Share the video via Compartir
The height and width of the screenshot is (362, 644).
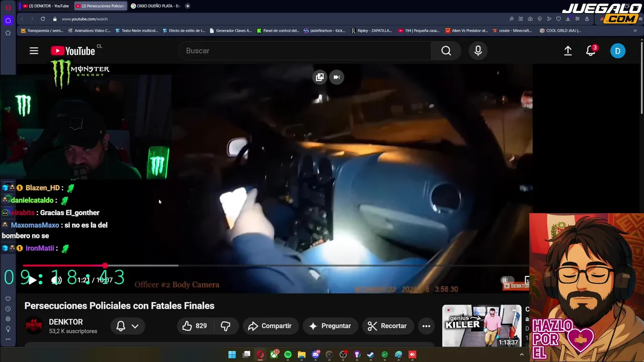pyautogui.click(x=270, y=326)
